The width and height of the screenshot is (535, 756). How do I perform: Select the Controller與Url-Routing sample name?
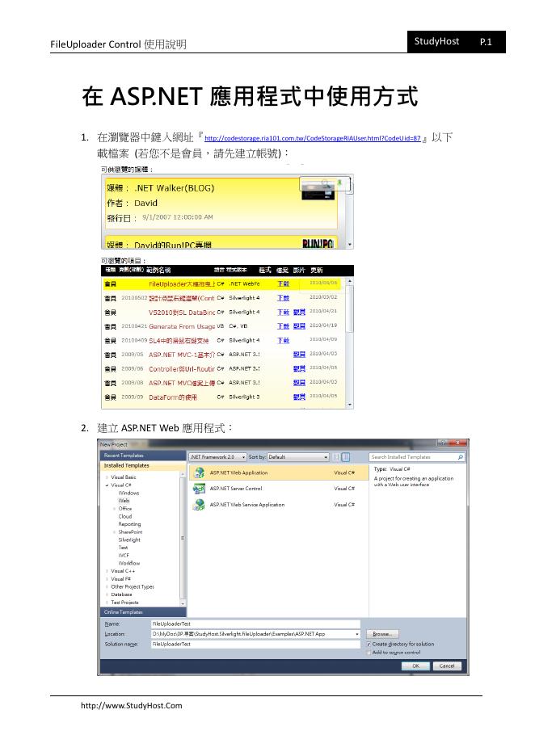pos(182,369)
